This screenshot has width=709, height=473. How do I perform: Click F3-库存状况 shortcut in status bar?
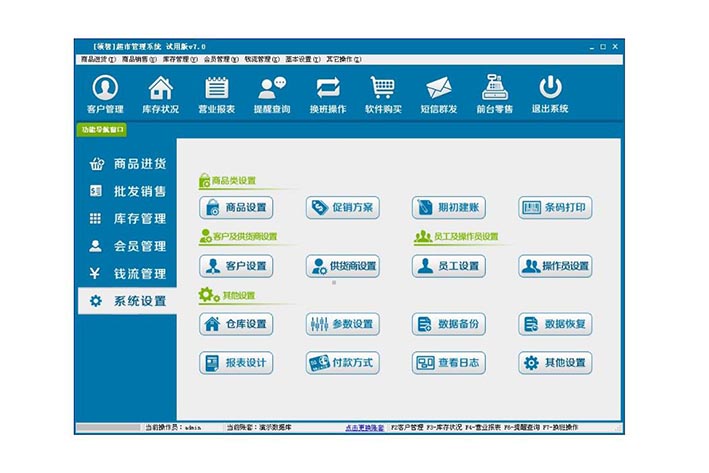[444, 427]
